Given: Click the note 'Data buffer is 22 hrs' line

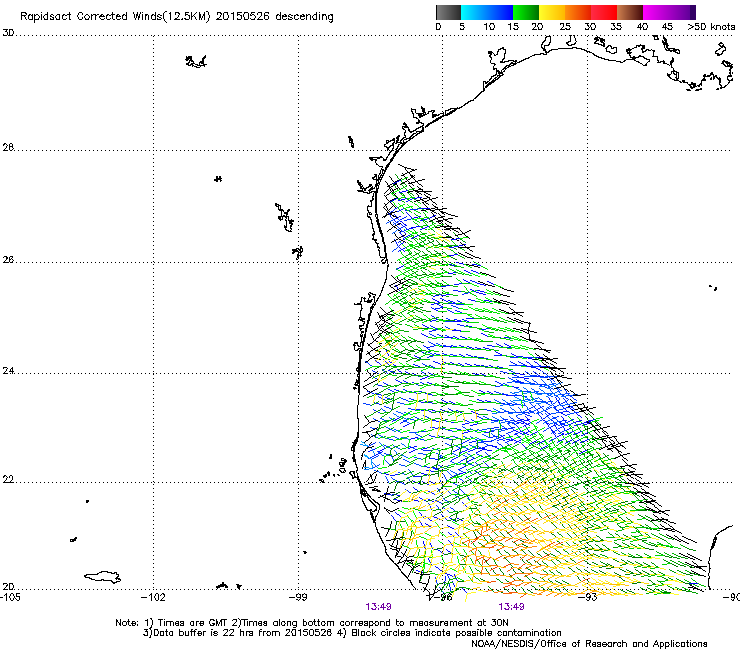Looking at the screenshot, I should tap(238, 633).
